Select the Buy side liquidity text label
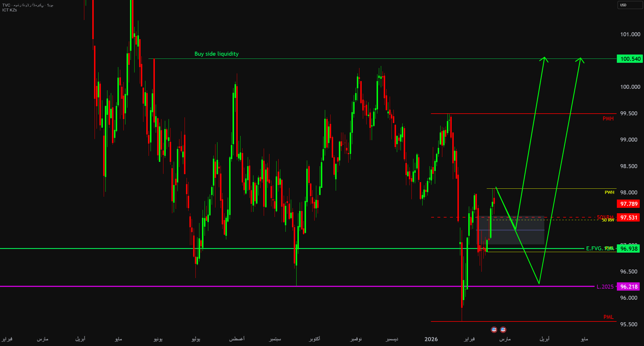 216,54
